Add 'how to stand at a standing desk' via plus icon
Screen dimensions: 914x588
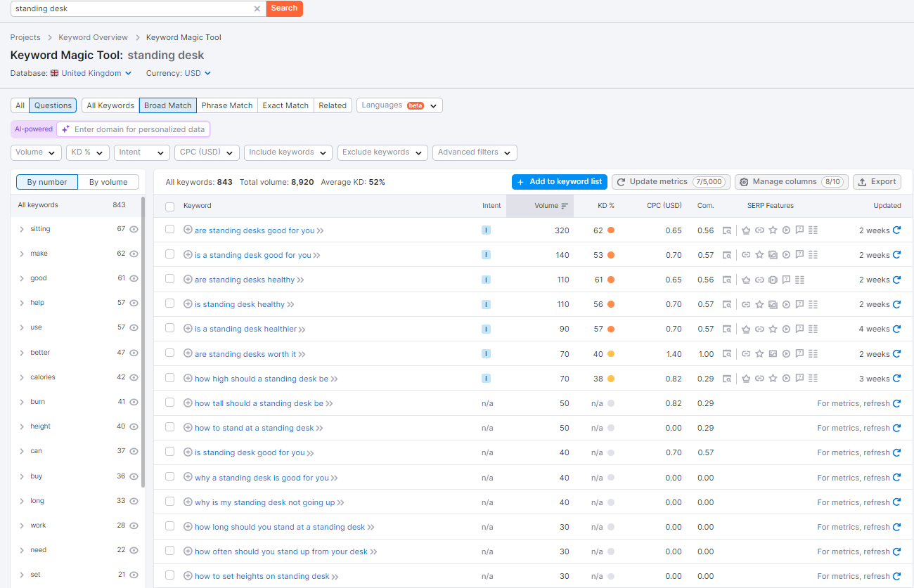coord(188,428)
